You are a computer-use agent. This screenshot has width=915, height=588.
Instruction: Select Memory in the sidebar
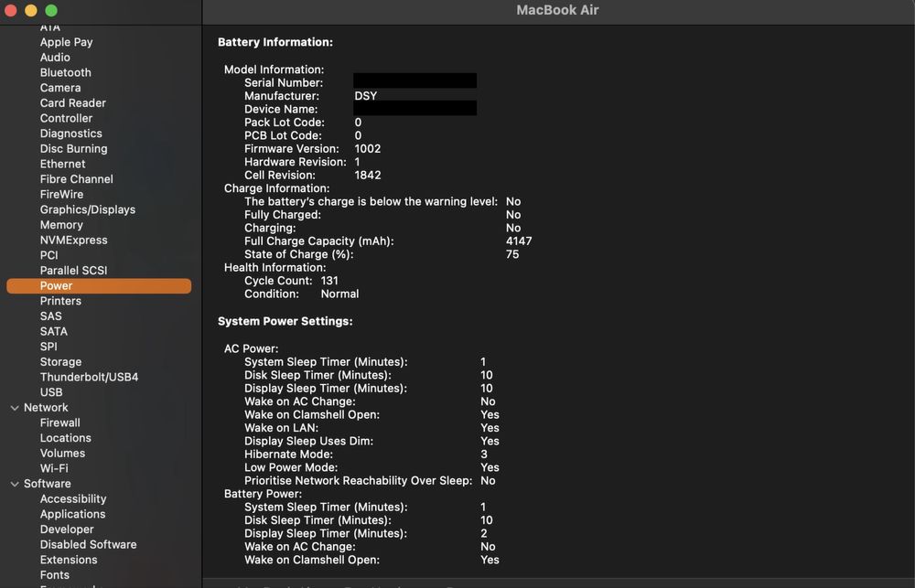pos(61,225)
